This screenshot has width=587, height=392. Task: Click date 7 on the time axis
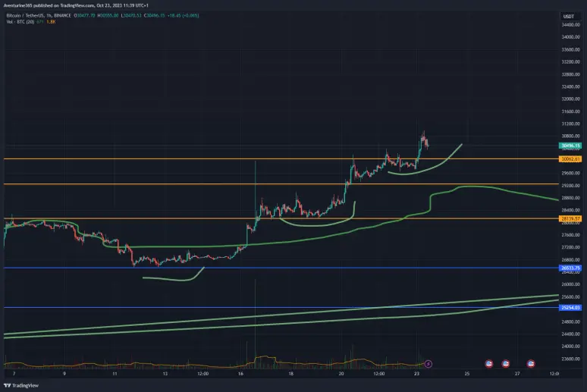coord(14,374)
